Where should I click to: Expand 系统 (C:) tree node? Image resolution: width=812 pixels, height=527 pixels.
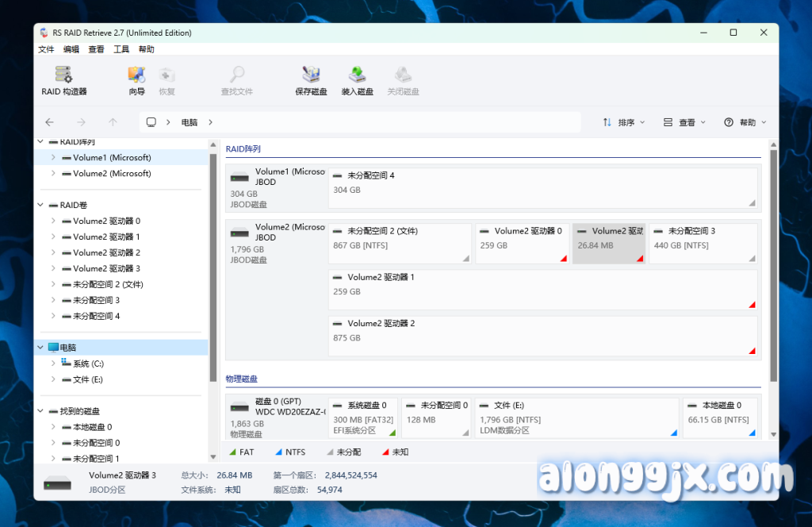coord(53,364)
